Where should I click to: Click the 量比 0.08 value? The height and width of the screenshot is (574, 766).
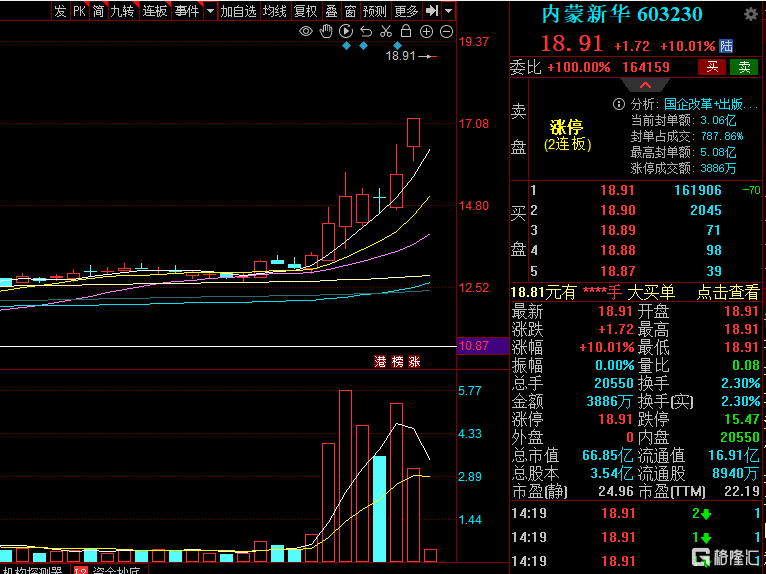(x=745, y=365)
